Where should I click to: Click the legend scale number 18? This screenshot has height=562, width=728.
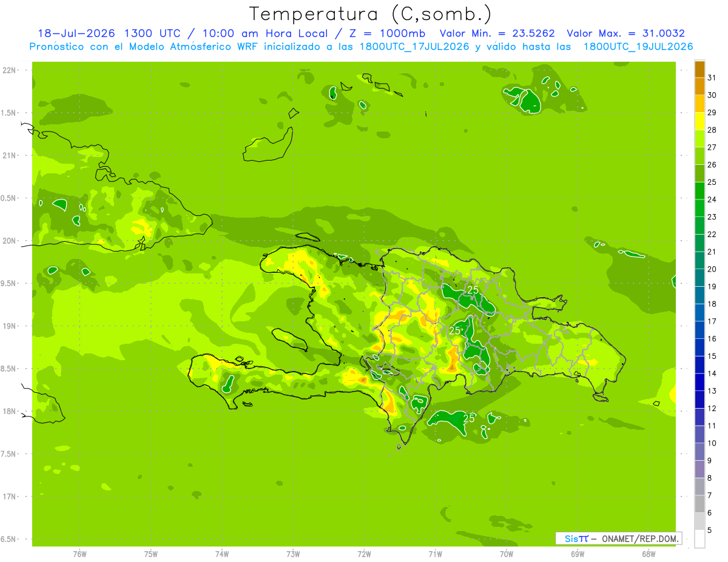click(712, 304)
